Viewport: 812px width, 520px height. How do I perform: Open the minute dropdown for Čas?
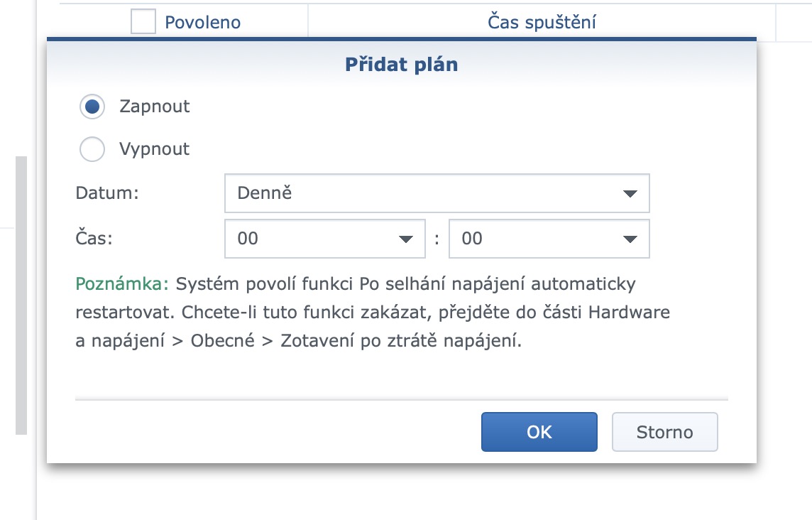coord(549,239)
